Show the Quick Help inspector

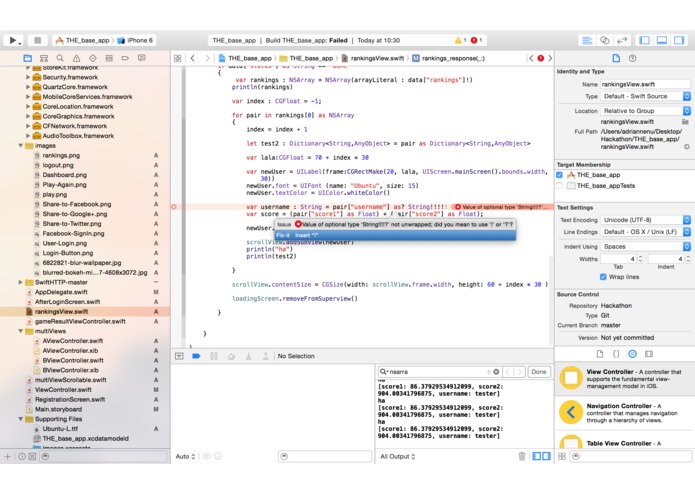(x=633, y=58)
